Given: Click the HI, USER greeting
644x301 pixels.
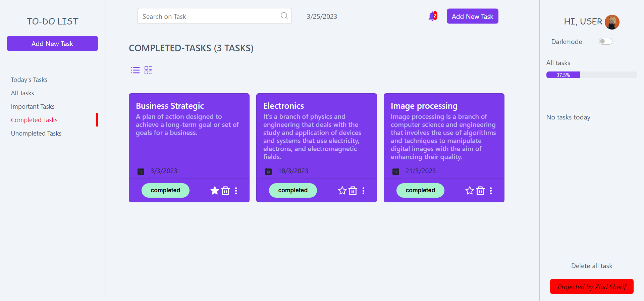Looking at the screenshot, I should tap(583, 21).
